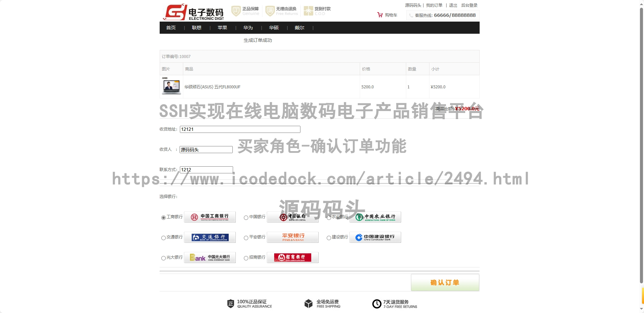Select the 工商银行 radio button
644x313 pixels.
click(163, 218)
